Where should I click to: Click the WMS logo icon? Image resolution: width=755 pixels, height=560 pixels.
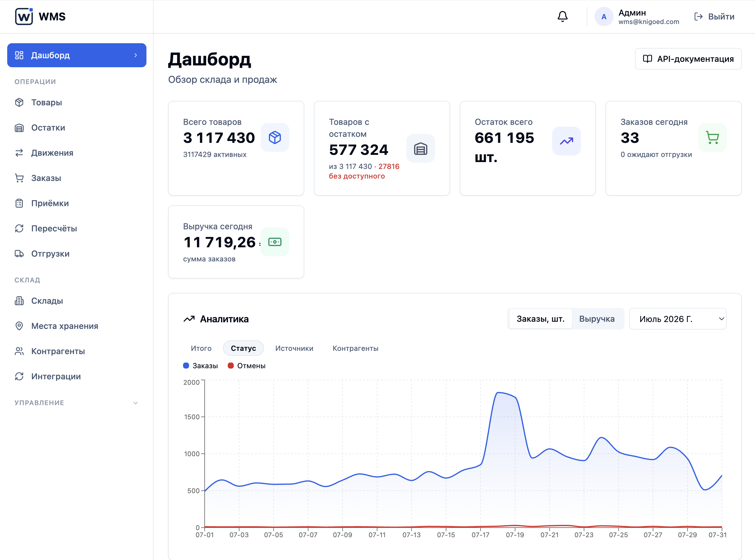24,16
